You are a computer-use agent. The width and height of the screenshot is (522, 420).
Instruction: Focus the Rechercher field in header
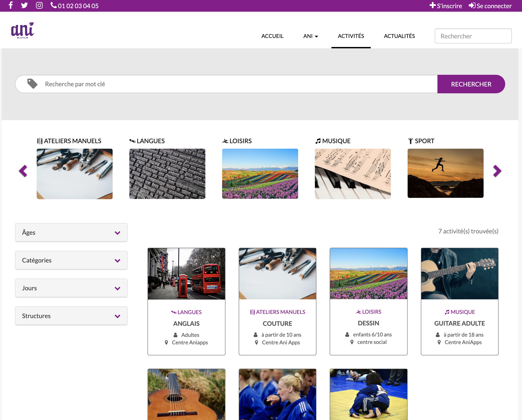tap(473, 36)
